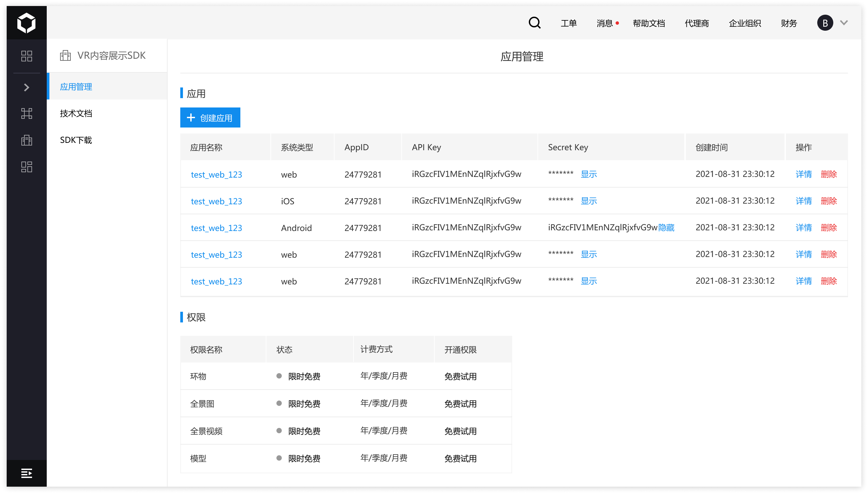Select 技术文档 in the left menu

coord(76,113)
